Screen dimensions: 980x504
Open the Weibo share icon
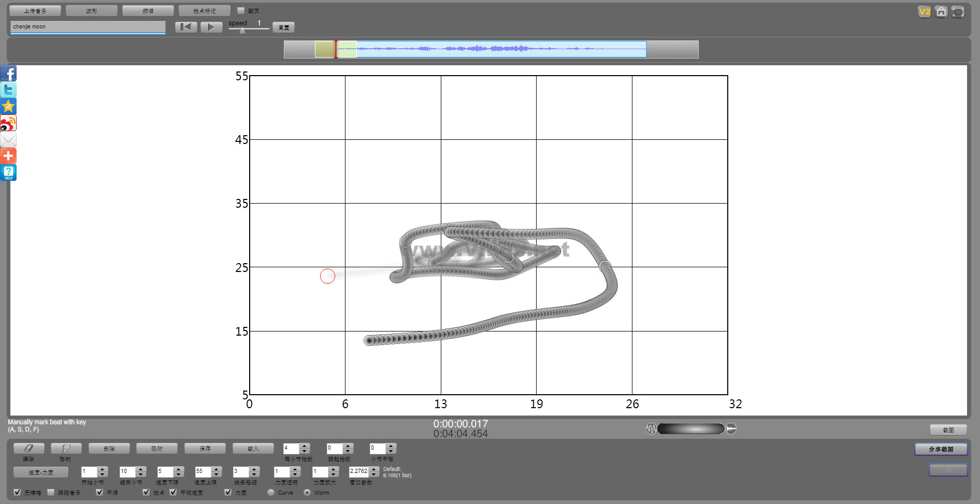(8, 123)
